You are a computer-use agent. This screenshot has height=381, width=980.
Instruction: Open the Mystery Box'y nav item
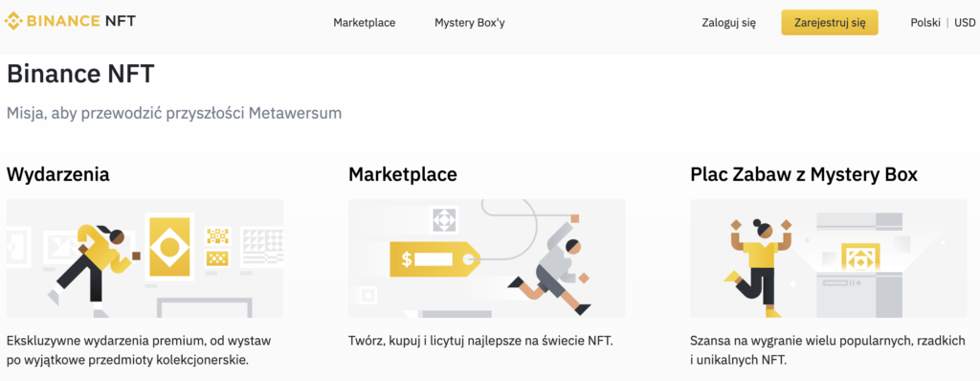point(469,23)
